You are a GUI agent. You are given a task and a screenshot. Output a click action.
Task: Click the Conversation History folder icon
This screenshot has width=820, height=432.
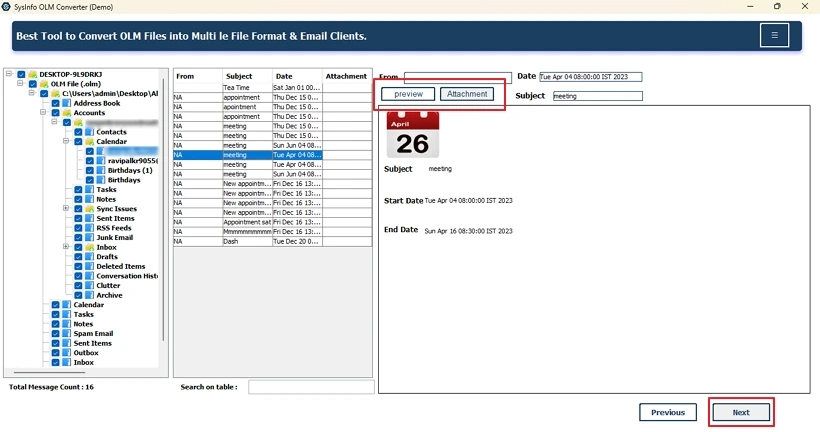click(x=89, y=276)
